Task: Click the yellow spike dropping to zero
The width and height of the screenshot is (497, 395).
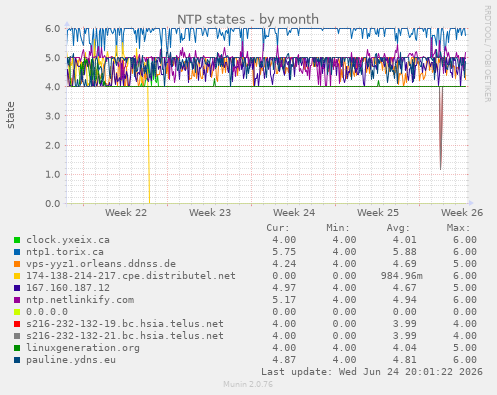Action: (148, 145)
